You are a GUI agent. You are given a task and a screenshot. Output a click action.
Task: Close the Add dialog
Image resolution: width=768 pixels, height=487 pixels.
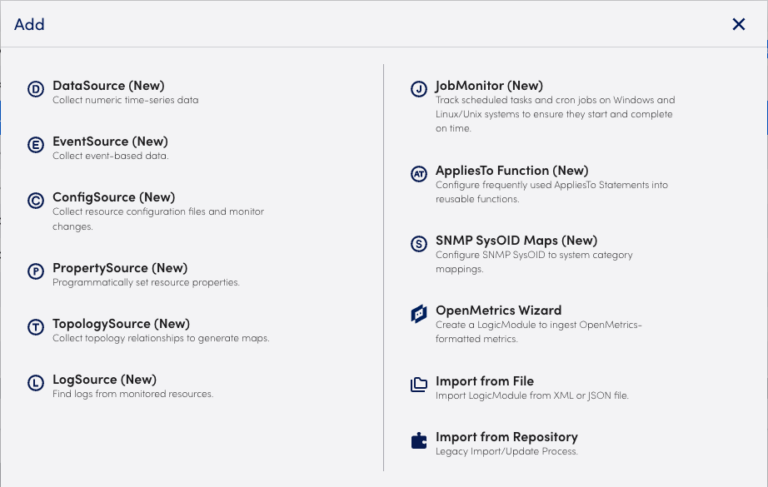pos(739,24)
